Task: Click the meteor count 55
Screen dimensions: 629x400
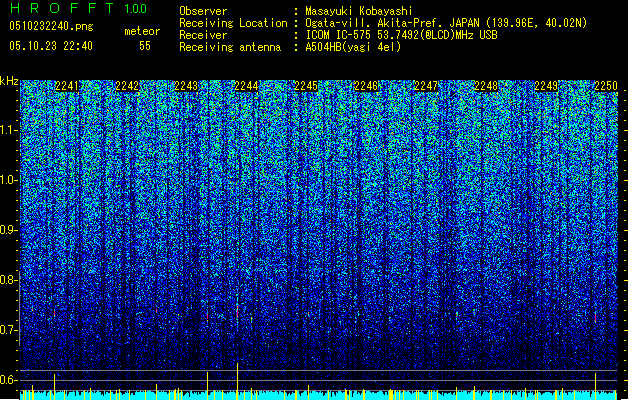Action: 145,46
